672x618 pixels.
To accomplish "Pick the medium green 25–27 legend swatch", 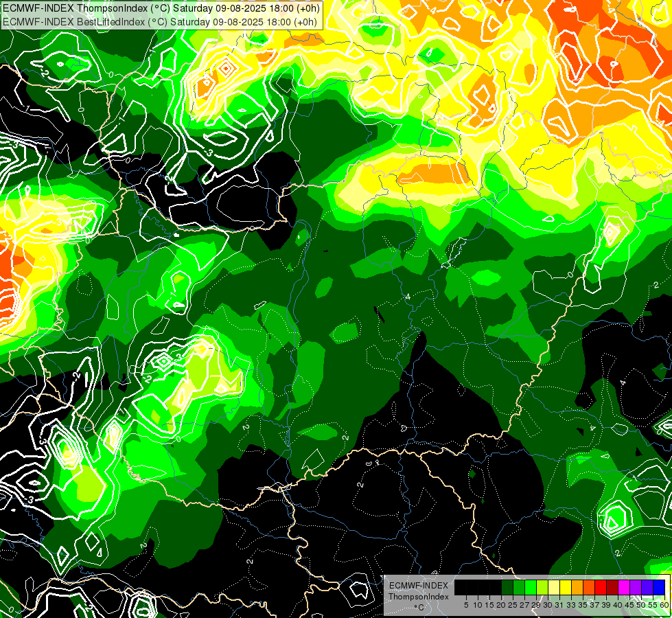I will 519,587.
